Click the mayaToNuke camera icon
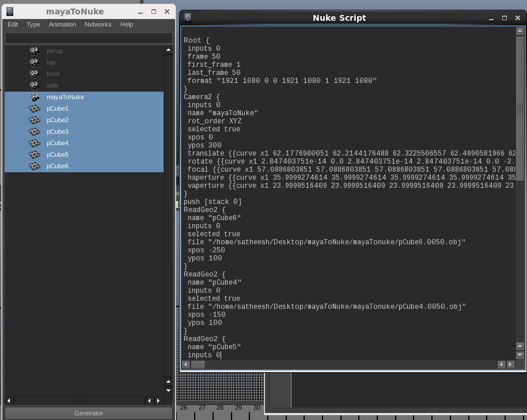The height and width of the screenshot is (420, 527). click(35, 97)
